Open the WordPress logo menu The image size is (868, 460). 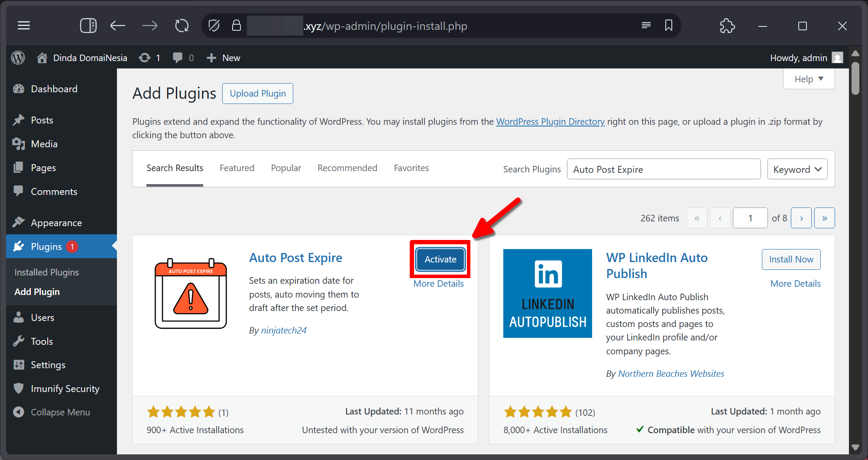coord(18,58)
